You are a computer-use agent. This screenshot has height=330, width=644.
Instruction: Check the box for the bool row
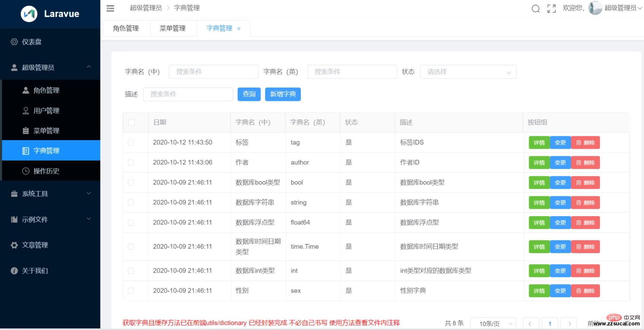click(x=131, y=183)
